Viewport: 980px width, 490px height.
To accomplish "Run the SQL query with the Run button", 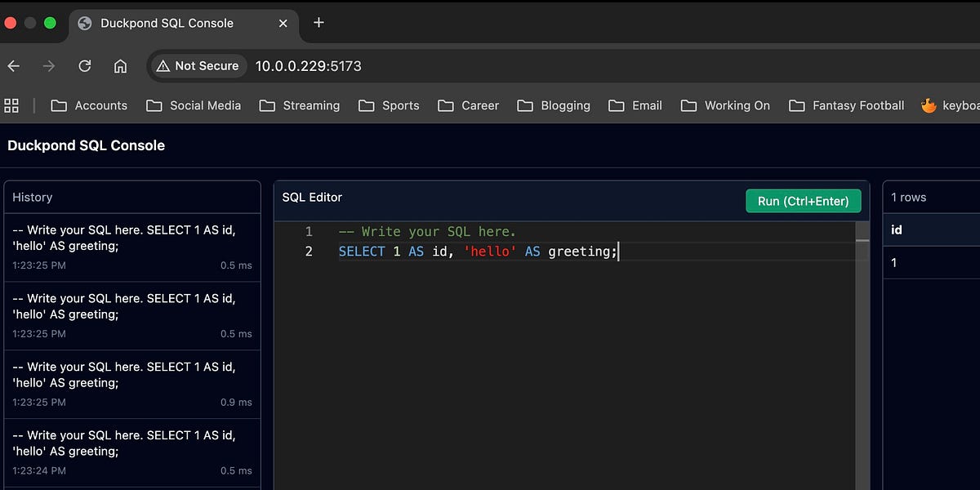I will pyautogui.click(x=803, y=200).
